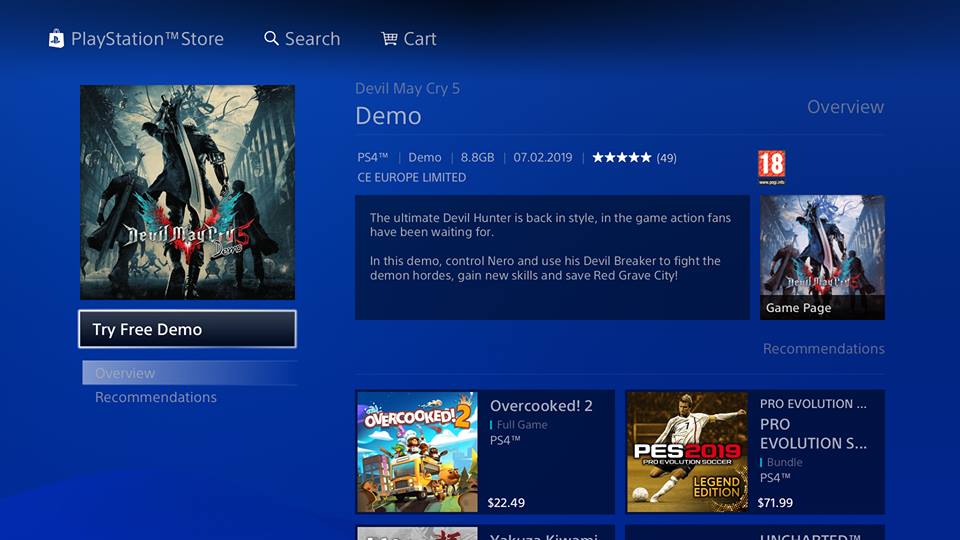Select the Overcooked! 2 title text
The width and height of the screenshot is (960, 540).
click(x=541, y=405)
